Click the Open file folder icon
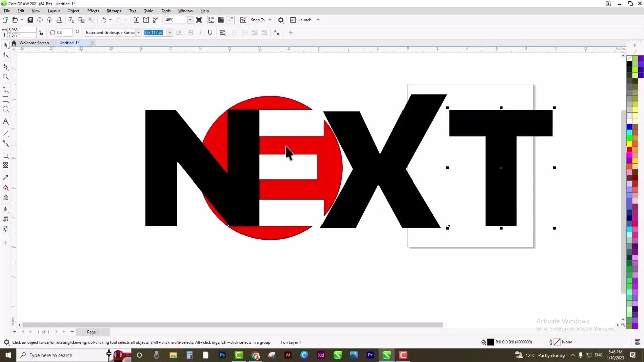Screen dimensions: 644x362 click(15, 20)
